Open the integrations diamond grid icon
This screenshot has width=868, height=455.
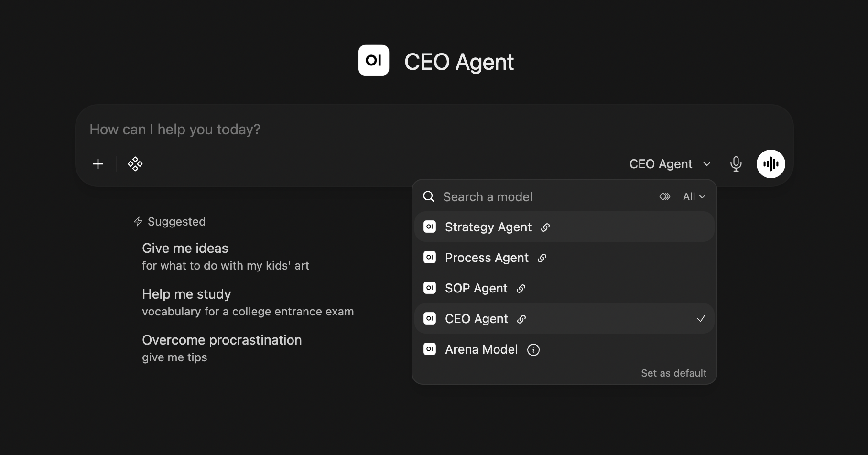(135, 164)
